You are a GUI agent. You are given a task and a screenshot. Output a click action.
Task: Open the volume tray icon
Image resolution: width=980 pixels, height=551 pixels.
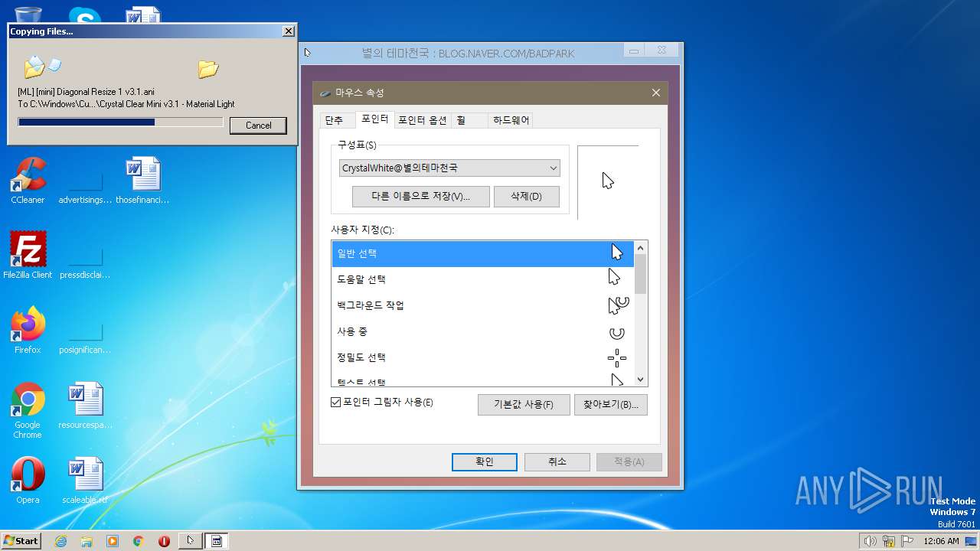click(x=870, y=541)
